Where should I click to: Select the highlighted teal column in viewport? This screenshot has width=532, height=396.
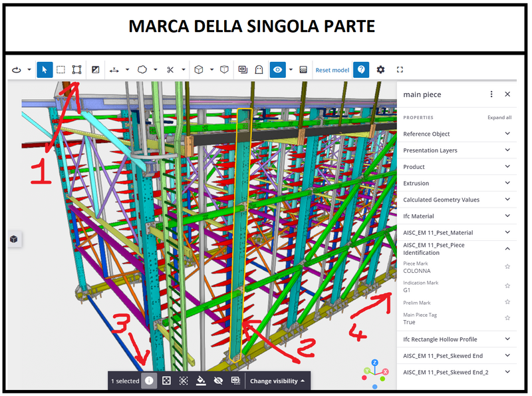(241, 234)
